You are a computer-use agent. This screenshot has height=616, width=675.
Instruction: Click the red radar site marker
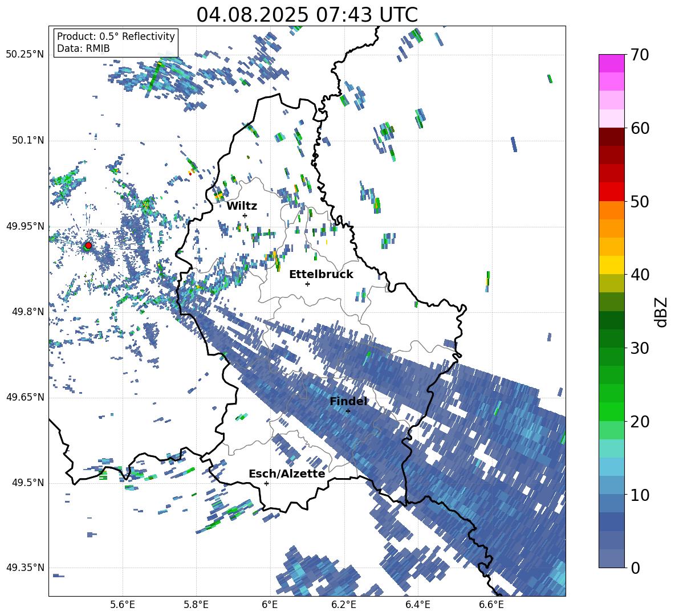(88, 246)
